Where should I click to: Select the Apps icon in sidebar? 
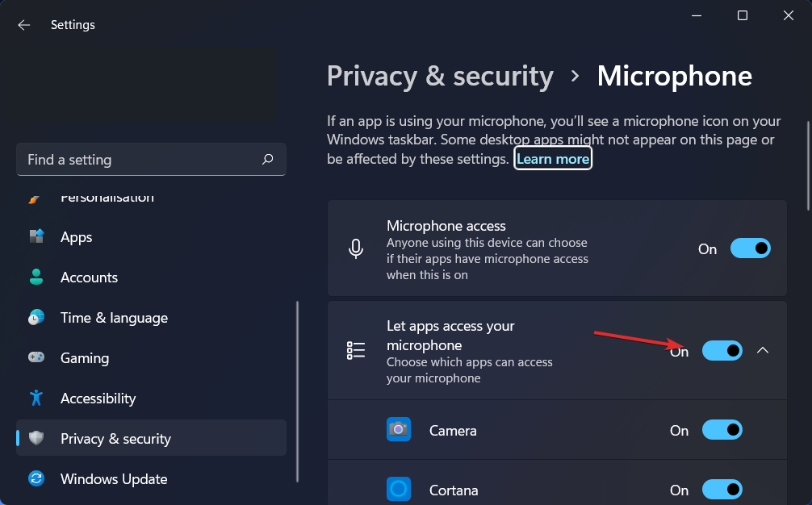[x=36, y=236]
